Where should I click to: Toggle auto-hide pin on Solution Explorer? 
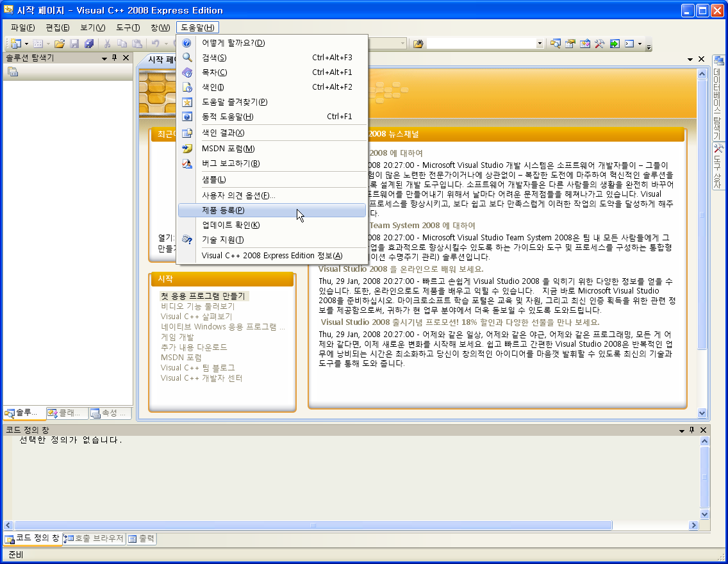coord(115,58)
